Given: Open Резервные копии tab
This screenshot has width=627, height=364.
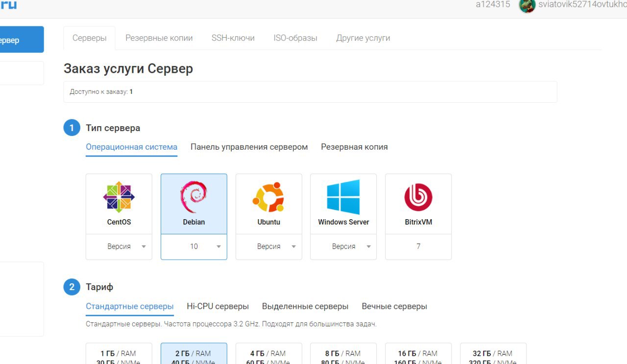Looking at the screenshot, I should click(159, 38).
